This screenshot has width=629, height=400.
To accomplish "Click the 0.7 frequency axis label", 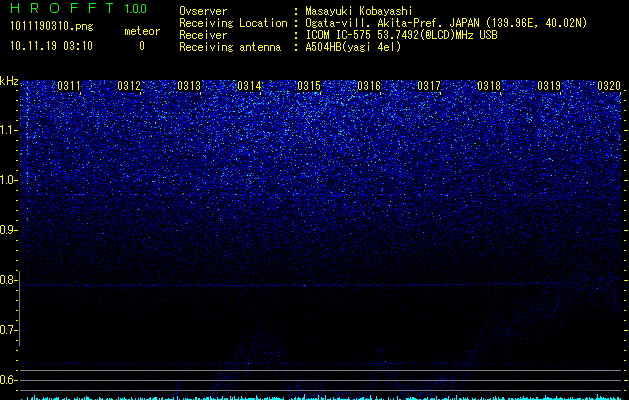I will 9,330.
